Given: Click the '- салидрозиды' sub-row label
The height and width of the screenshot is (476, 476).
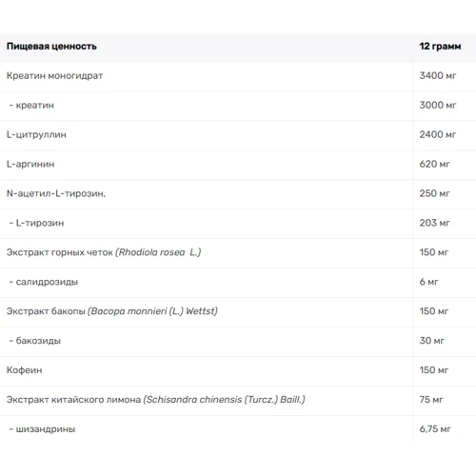Looking at the screenshot, I should [x=44, y=282].
